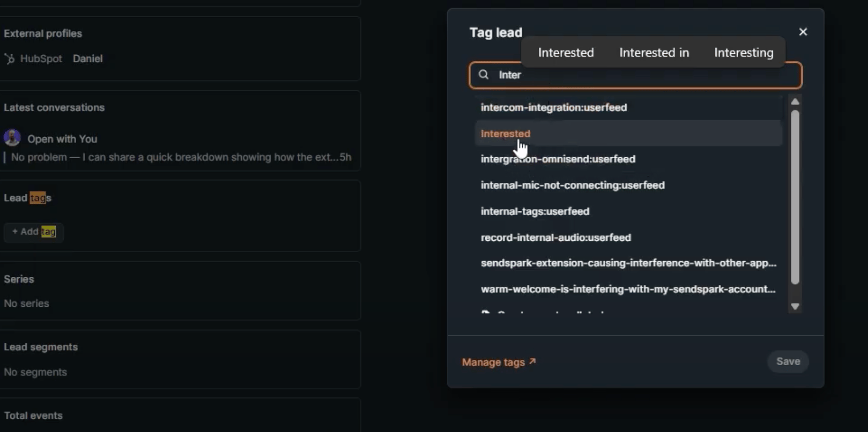The width and height of the screenshot is (868, 432).
Task: Select the internal-mic-not-connecting:userfeed tag
Action: (x=629, y=185)
